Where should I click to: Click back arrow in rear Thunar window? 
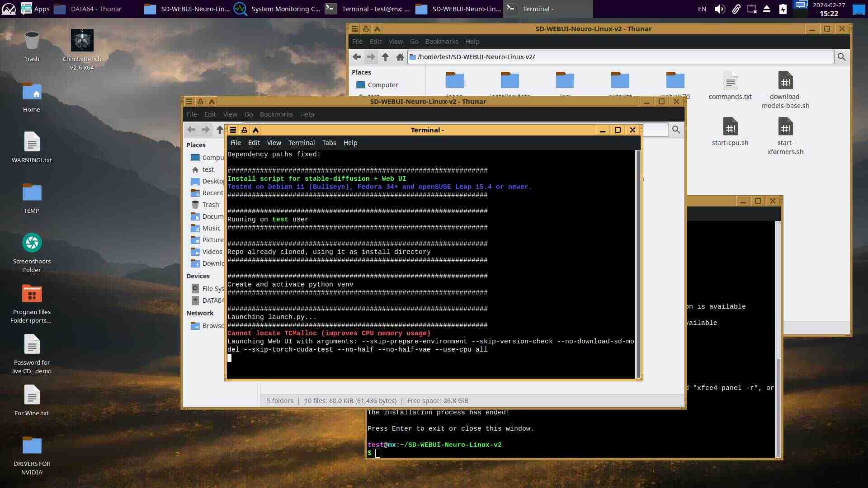(357, 57)
